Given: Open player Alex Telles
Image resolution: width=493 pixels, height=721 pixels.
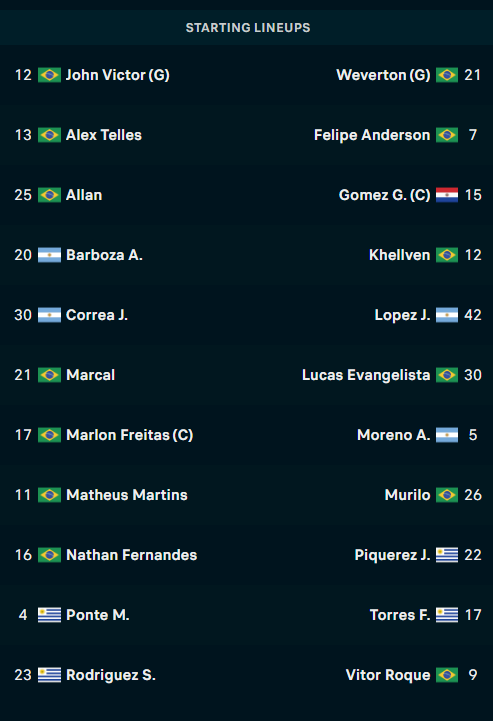Looking at the screenshot, I should 104,135.
